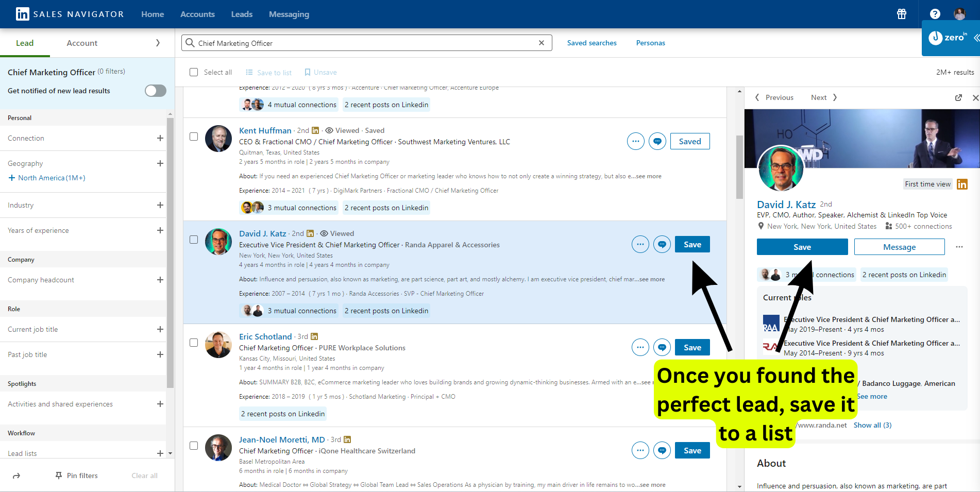980x492 pixels.
Task: Expand the Years of experience filter
Action: tap(160, 230)
